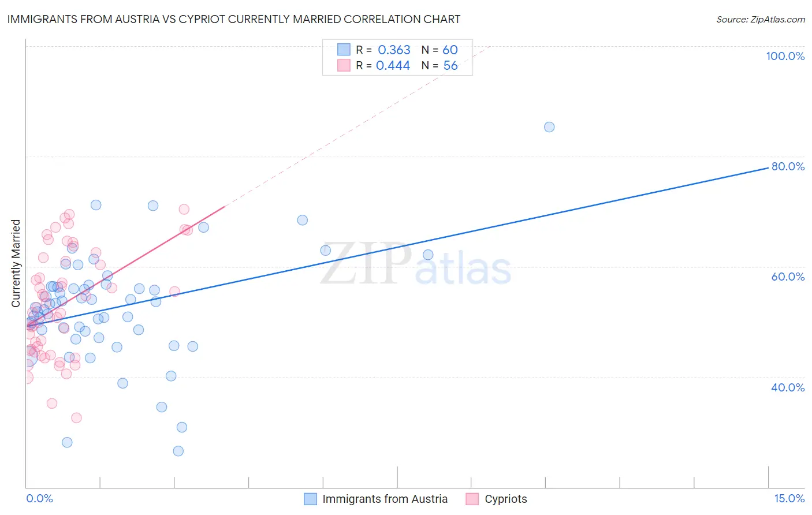Click the blue trend line's right end
Viewport: 812px width, 515px height.
tap(768, 167)
